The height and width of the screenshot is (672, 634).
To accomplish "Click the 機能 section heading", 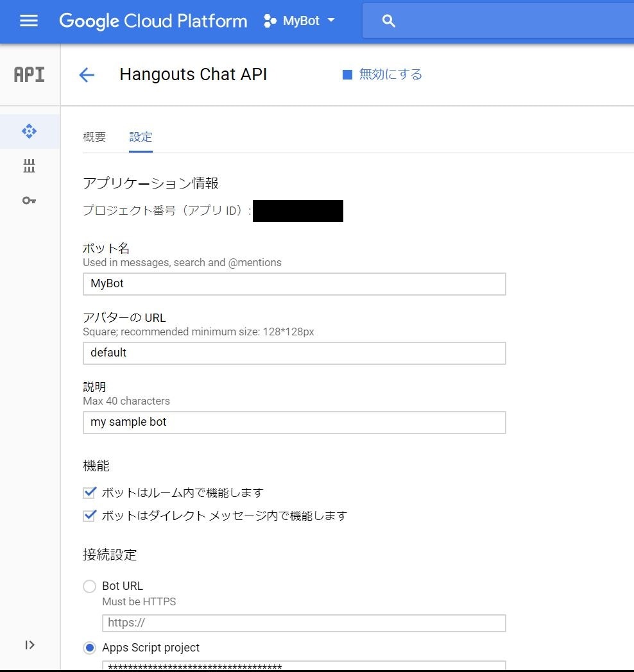I will pos(96,466).
